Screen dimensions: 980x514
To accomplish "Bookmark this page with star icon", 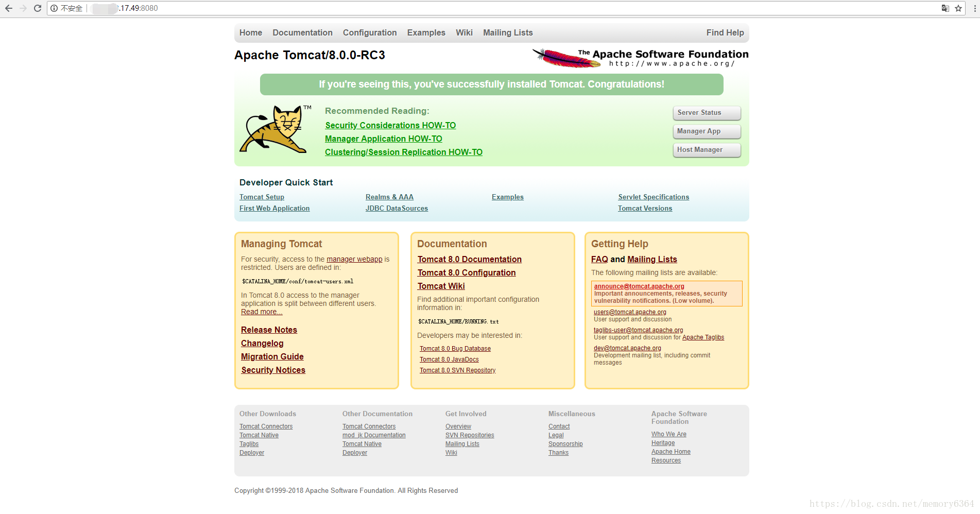I will [958, 8].
